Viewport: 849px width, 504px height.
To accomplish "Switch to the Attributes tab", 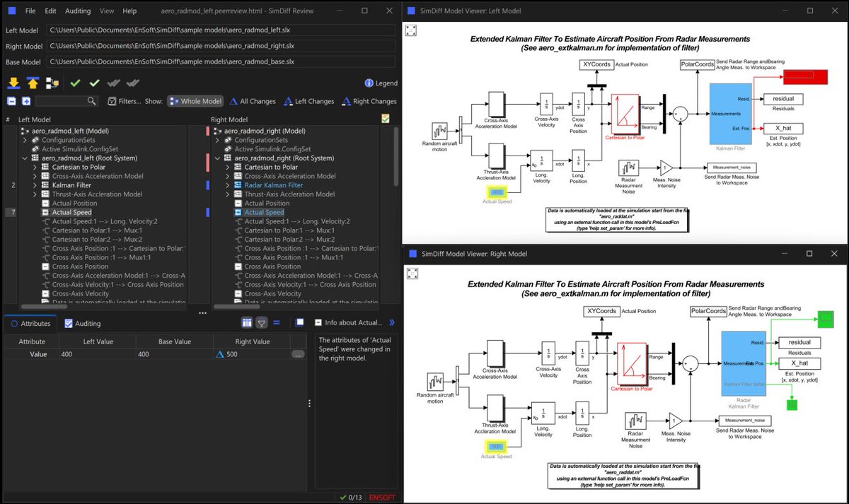I will [x=30, y=323].
